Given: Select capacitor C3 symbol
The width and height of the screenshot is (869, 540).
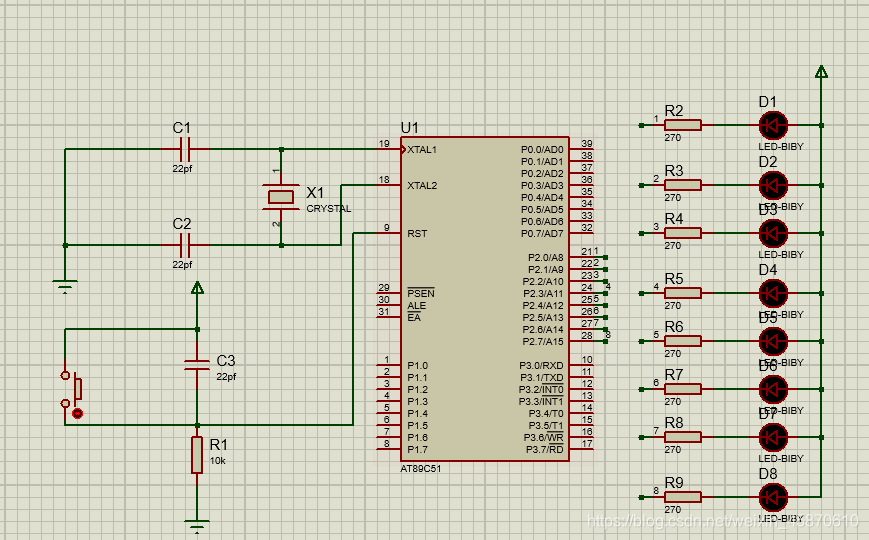Looking at the screenshot, I should coord(197,364).
